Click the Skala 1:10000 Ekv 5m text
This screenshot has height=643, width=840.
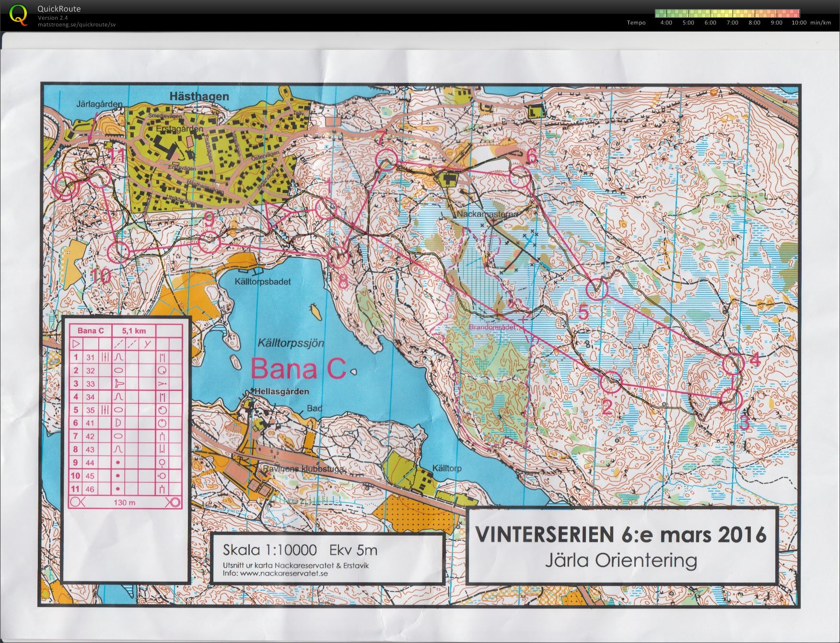point(300,550)
